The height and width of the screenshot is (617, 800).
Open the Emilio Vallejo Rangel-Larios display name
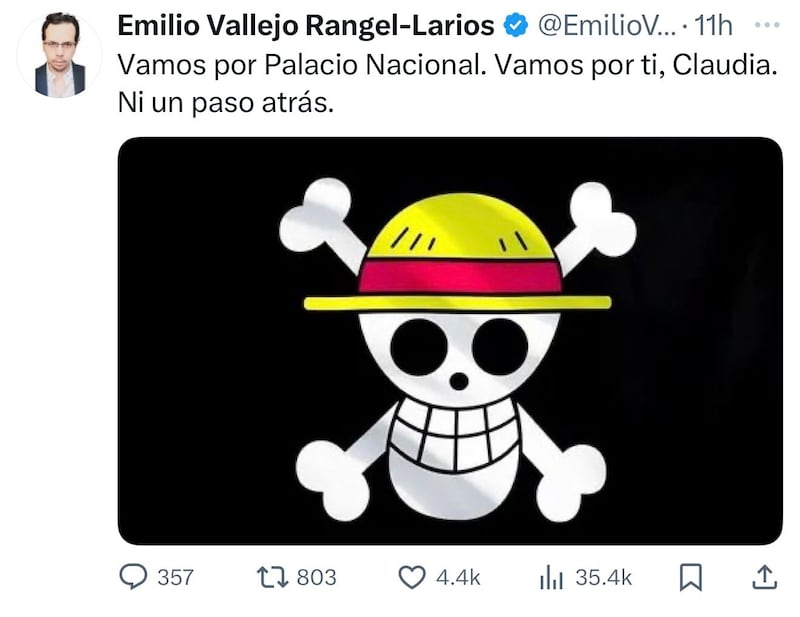click(x=306, y=26)
